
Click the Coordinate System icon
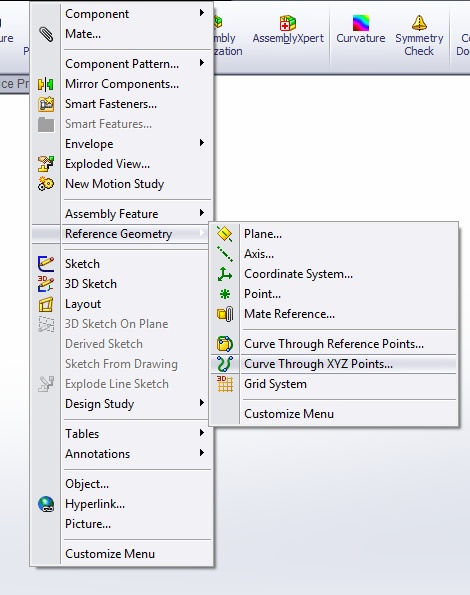pyautogui.click(x=225, y=274)
